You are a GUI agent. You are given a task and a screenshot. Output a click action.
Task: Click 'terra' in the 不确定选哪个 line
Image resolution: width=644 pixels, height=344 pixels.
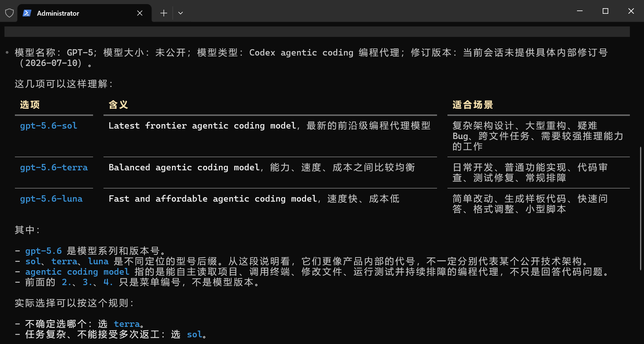point(127,324)
